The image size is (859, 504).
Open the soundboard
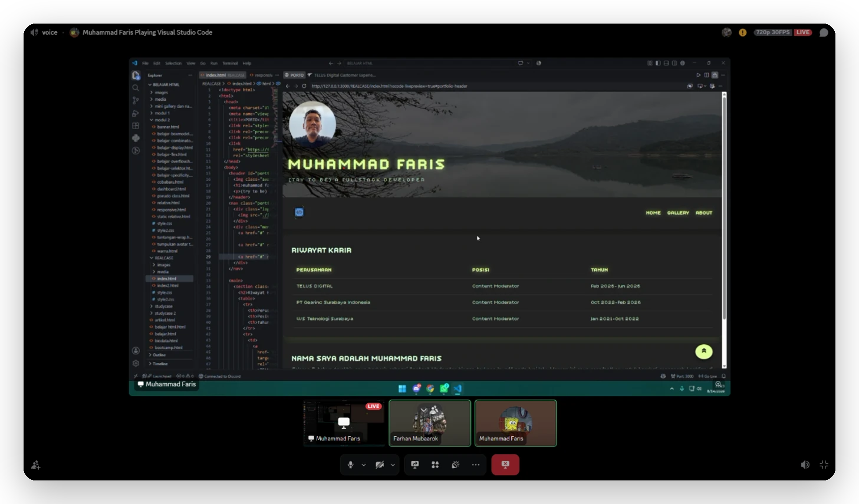click(x=456, y=465)
